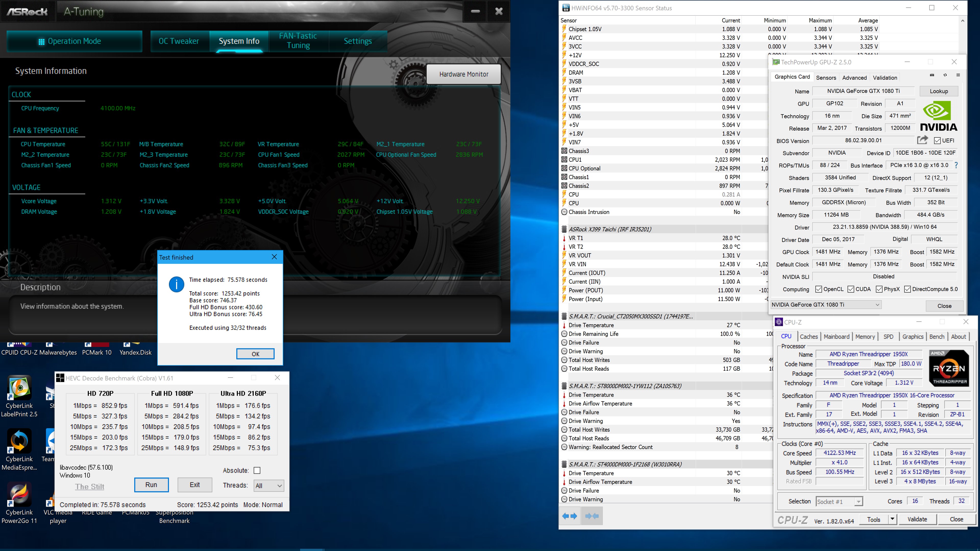Select the Yandex.Disk desktop shortcut
This screenshot has width=980, height=551.
tap(136, 349)
